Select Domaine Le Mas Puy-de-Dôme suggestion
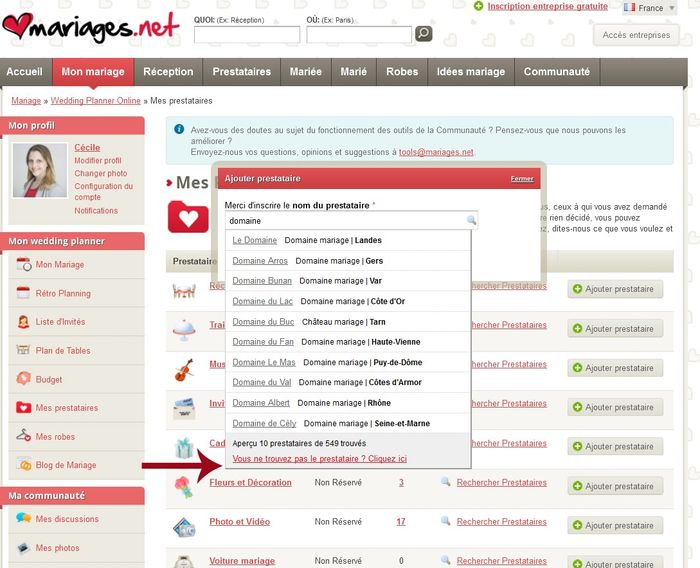This screenshot has height=568, width=700. pyautogui.click(x=348, y=363)
